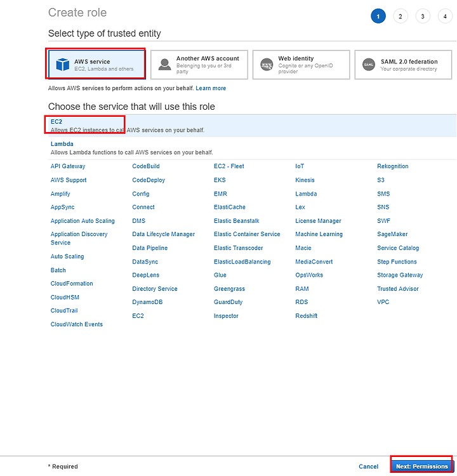Select EKS service

[220, 180]
